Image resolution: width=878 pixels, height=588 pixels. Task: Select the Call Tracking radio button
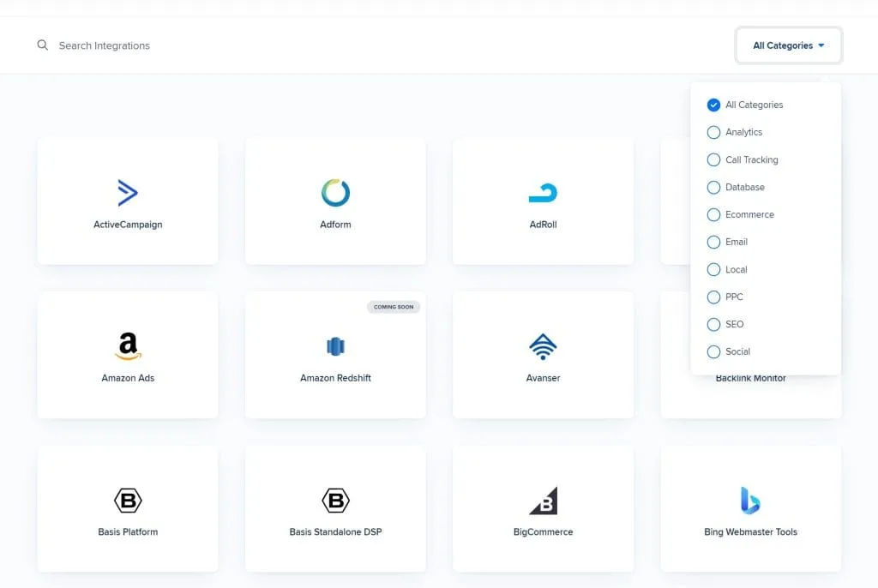(713, 159)
